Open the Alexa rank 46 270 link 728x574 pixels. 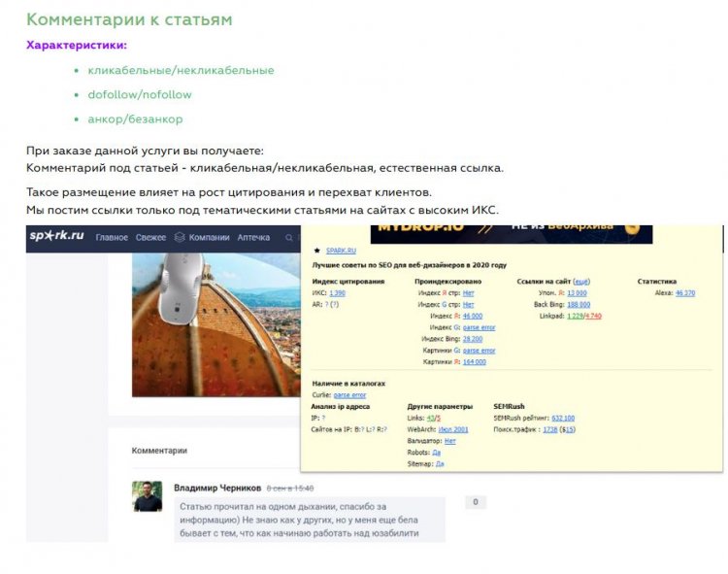[685, 293]
